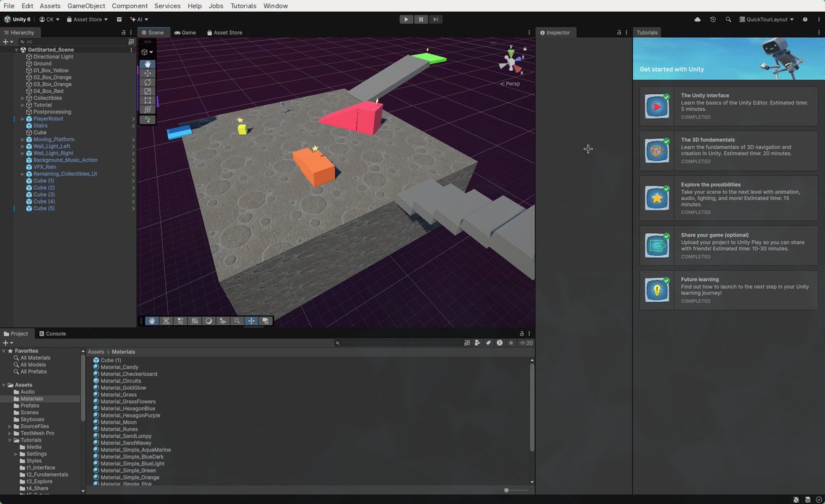Click the custom editor tools icon below Transform tool
Viewport: 825px width, 504px height.
[x=147, y=120]
